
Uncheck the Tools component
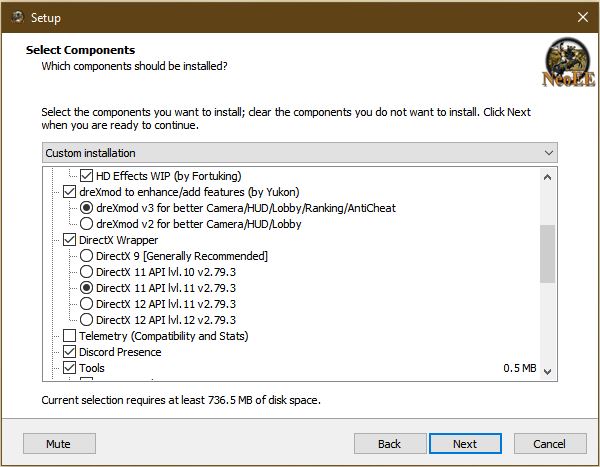click(x=70, y=368)
